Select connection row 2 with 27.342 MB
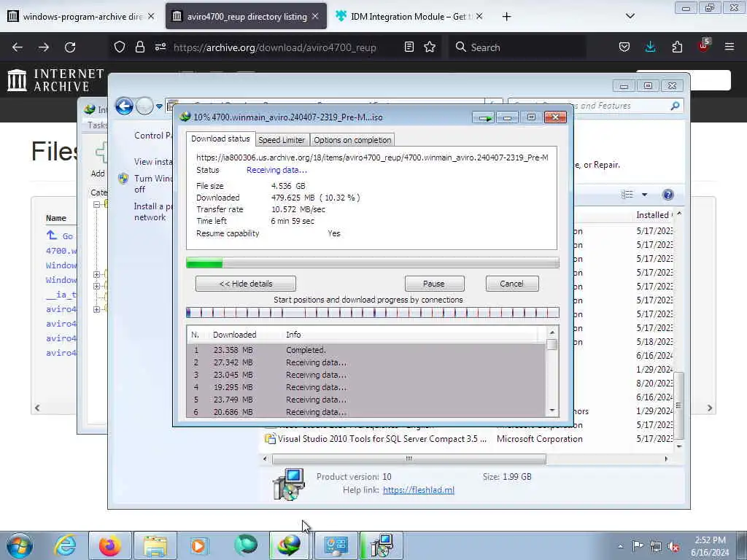Image resolution: width=747 pixels, height=560 pixels. pos(366,362)
